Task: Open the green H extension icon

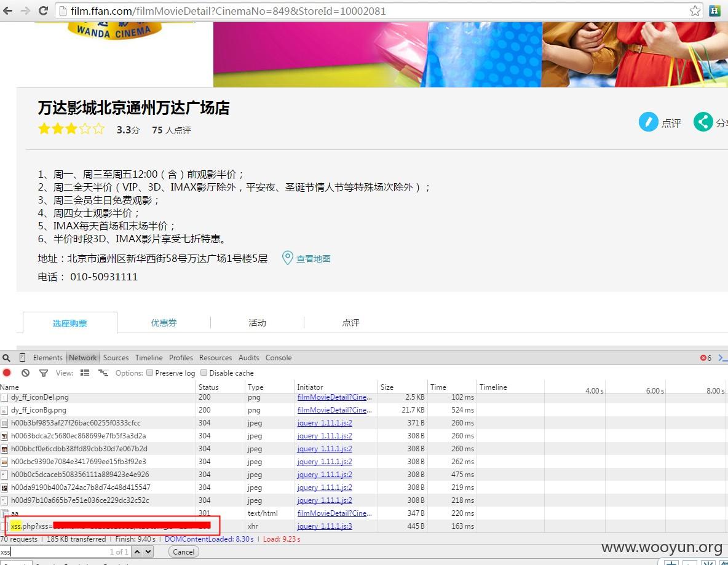Action: 715,10
